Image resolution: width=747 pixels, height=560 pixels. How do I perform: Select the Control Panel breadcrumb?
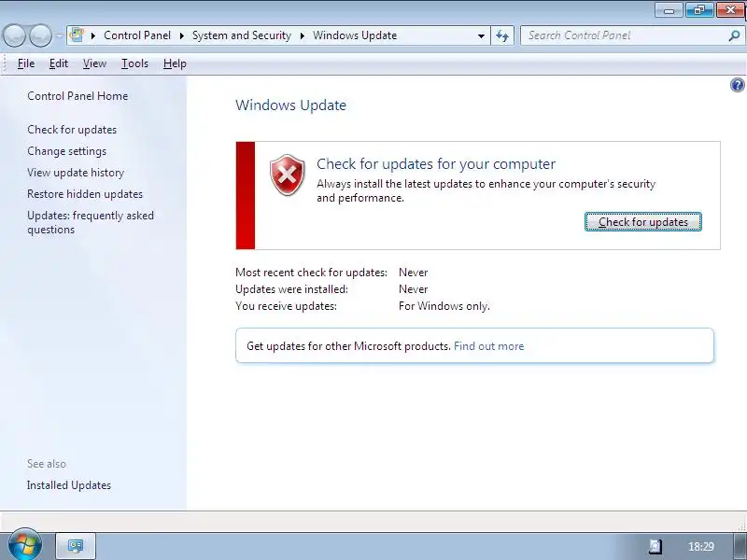click(x=137, y=35)
